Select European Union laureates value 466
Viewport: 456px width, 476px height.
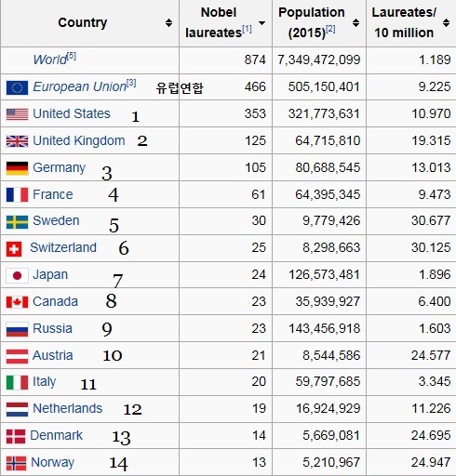tap(255, 86)
